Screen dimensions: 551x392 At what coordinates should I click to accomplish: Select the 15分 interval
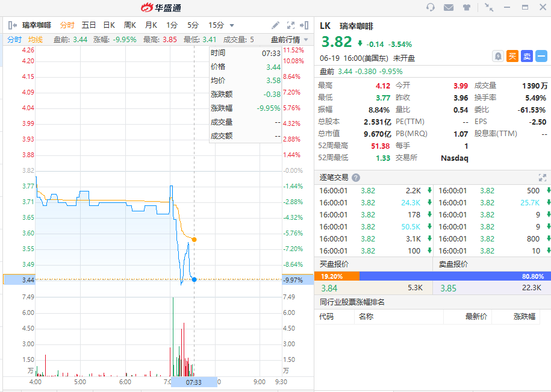(216, 25)
